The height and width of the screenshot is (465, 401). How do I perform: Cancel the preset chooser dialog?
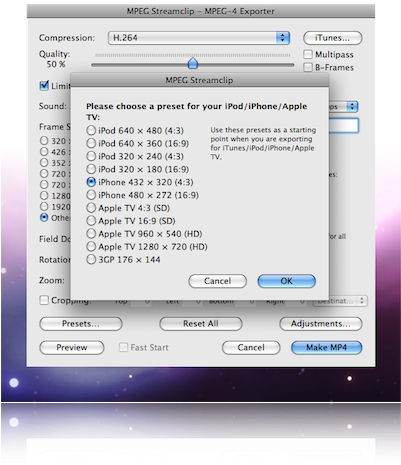click(x=217, y=281)
